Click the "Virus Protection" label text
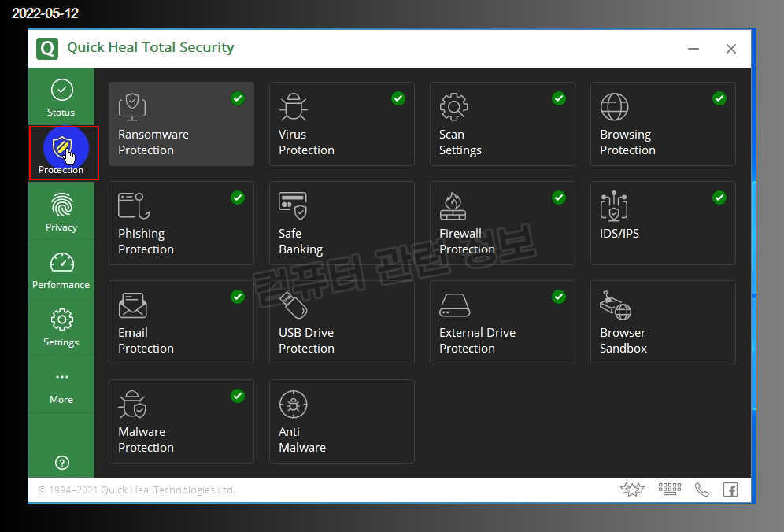 point(306,142)
